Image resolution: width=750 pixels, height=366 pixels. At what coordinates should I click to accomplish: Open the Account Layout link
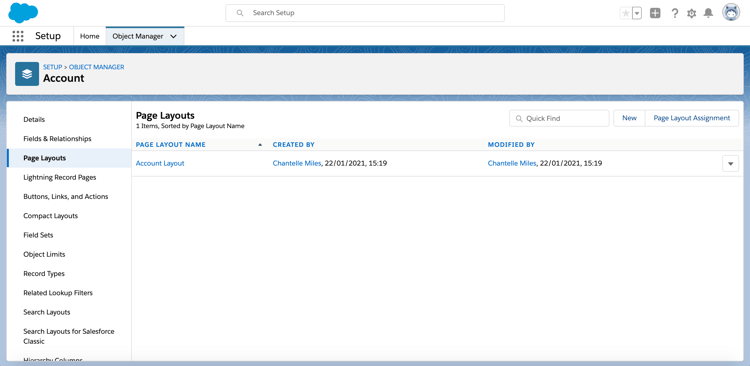click(160, 163)
